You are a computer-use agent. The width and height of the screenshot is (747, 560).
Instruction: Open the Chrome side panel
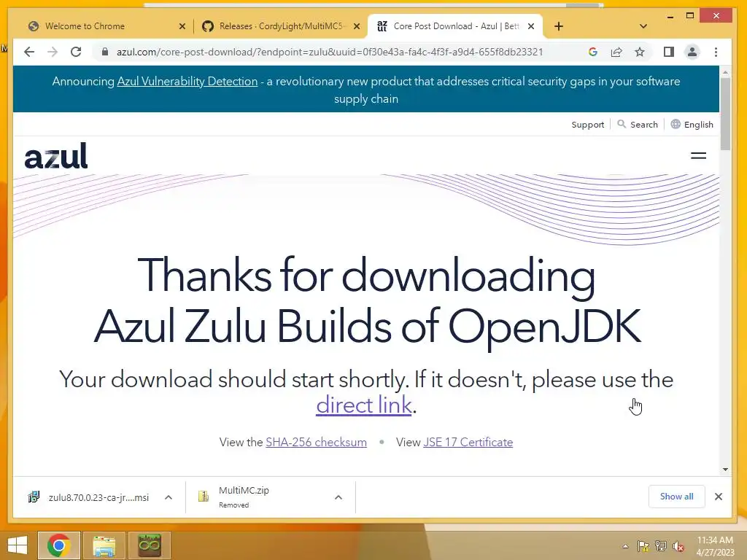coord(669,52)
